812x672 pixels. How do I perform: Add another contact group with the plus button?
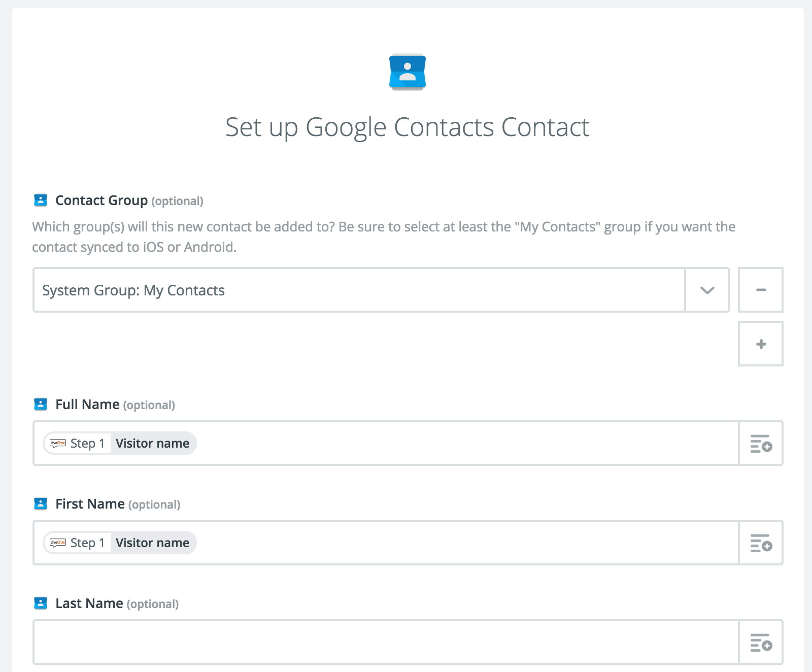click(x=761, y=344)
